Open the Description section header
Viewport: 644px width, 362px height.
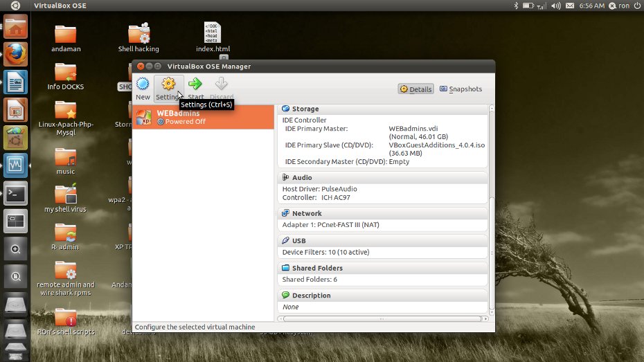pos(383,295)
